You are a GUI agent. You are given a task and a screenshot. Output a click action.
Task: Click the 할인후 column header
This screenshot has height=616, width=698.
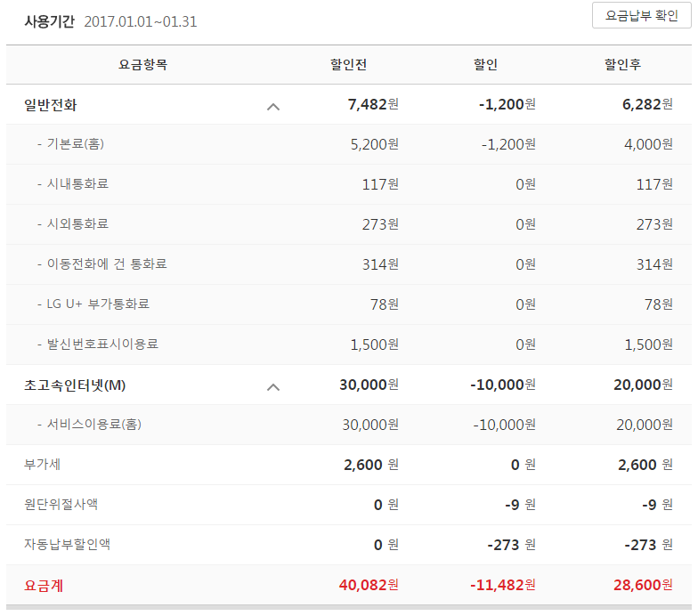[622, 65]
